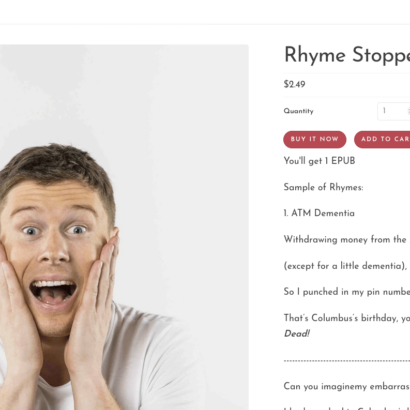This screenshot has height=410, width=410.
Task: Open the surprised man product image
Action: [124, 227]
